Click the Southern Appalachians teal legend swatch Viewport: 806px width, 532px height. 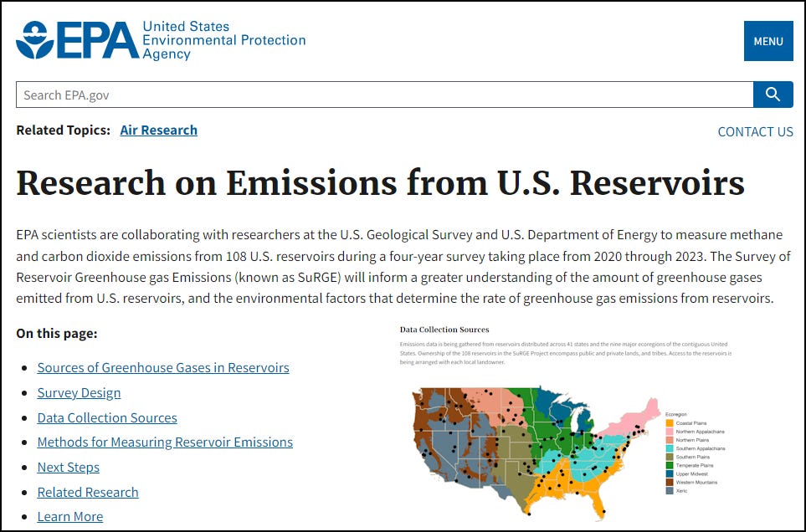pos(670,448)
